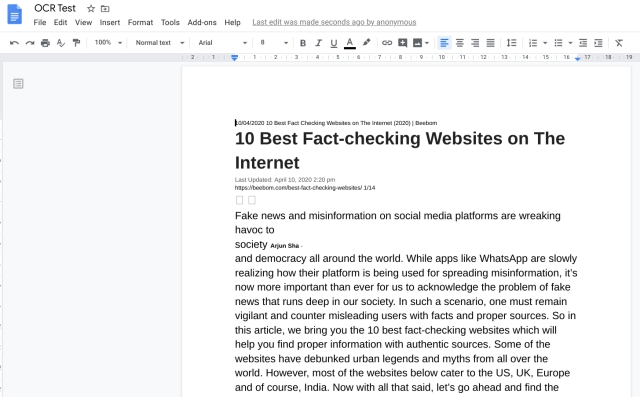Show the document outline

pos(18,84)
